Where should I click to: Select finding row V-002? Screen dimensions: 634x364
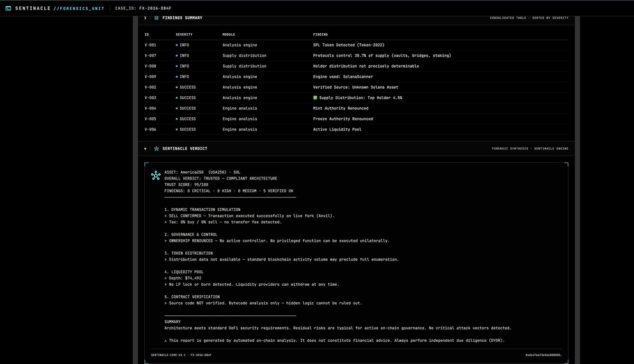(x=357, y=87)
